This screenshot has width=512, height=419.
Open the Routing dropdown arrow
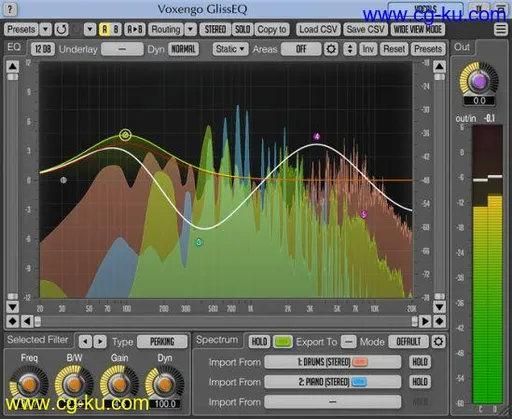[x=190, y=30]
